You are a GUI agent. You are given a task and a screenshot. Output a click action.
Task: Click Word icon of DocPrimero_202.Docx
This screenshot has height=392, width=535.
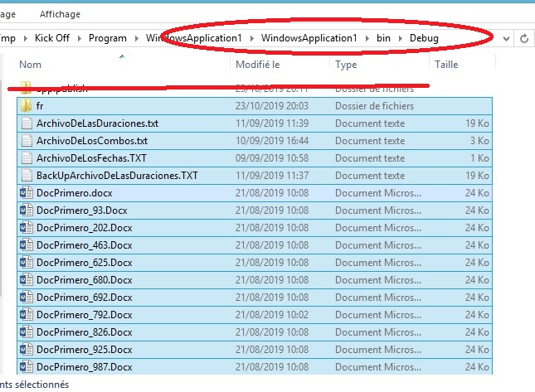[27, 228]
